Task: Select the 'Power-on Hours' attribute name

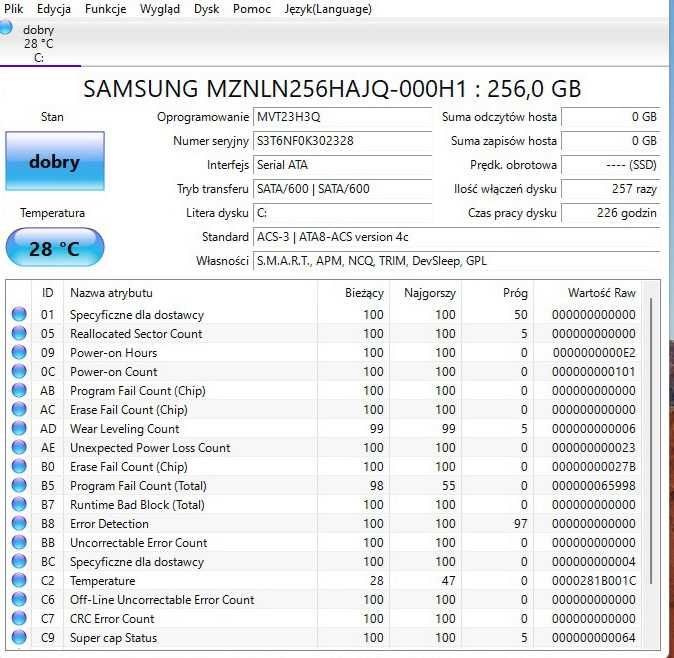Action: click(x=113, y=352)
